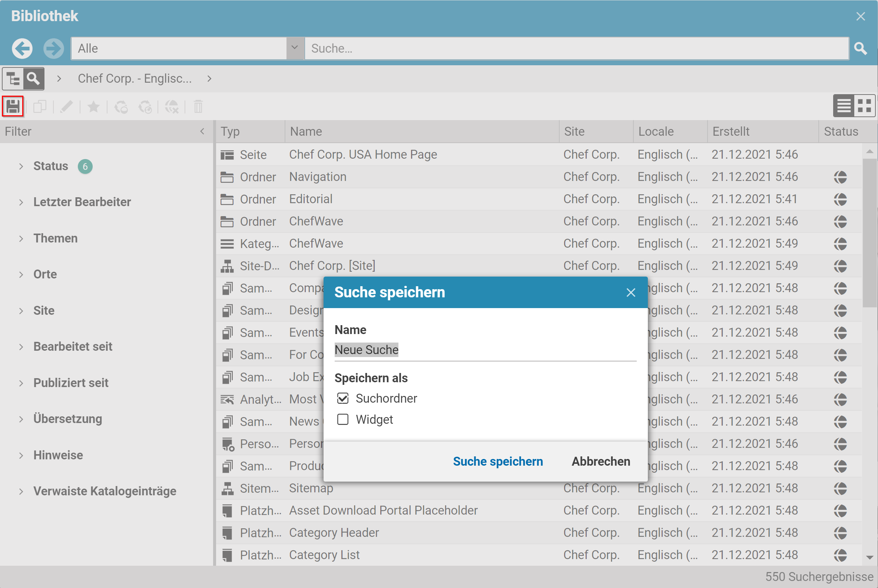Click the forward navigation arrow

pos(54,48)
